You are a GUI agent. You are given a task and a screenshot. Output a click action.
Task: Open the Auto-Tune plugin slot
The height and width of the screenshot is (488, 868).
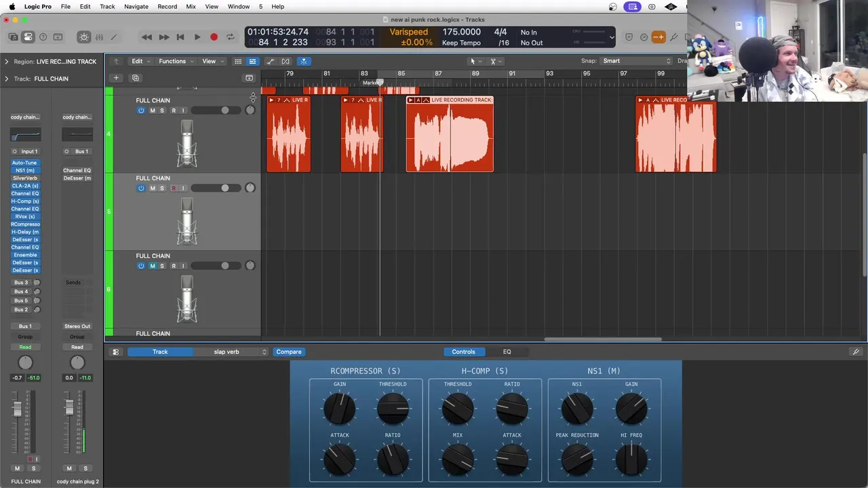click(24, 163)
